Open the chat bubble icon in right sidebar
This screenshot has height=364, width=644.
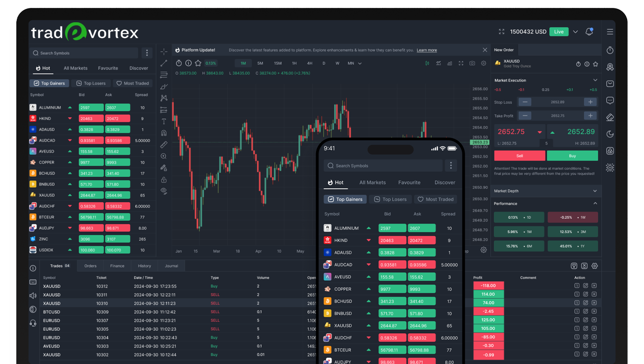610,101
